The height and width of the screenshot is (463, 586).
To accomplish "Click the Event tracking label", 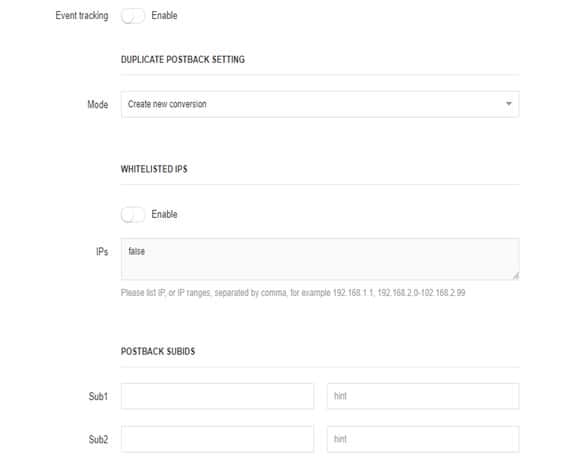I will click(x=82, y=16).
